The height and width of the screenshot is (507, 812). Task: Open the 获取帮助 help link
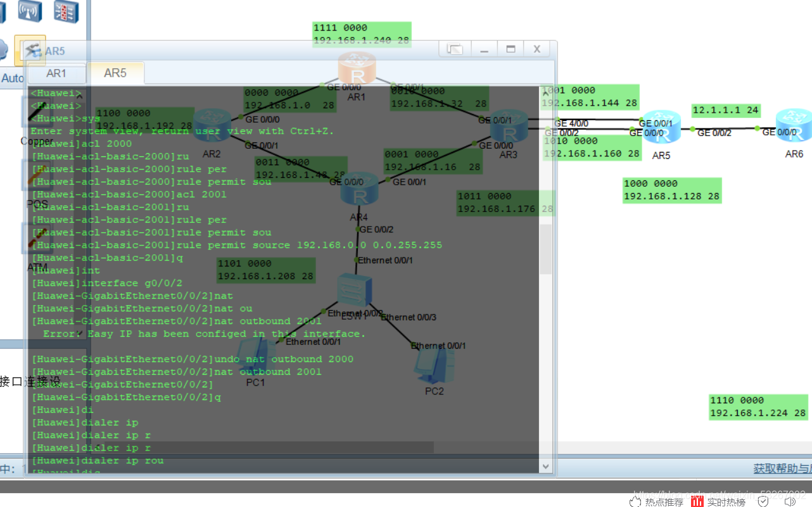(x=782, y=468)
